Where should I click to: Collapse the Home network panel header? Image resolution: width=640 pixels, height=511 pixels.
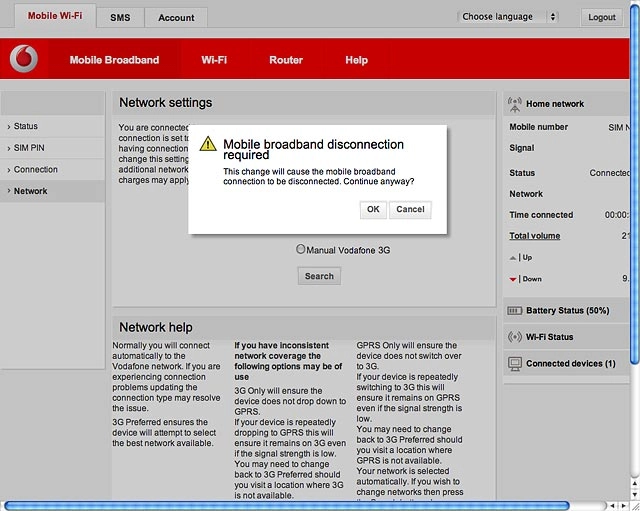pos(567,104)
